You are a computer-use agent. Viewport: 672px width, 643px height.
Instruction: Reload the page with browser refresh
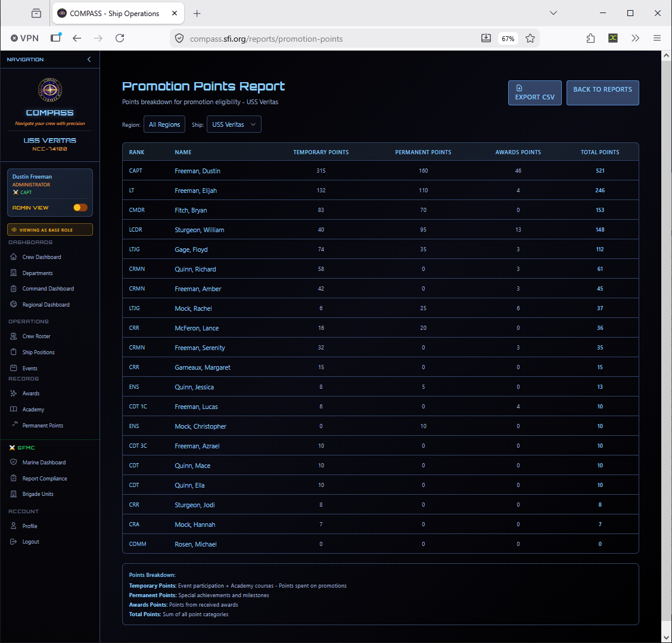(x=120, y=38)
